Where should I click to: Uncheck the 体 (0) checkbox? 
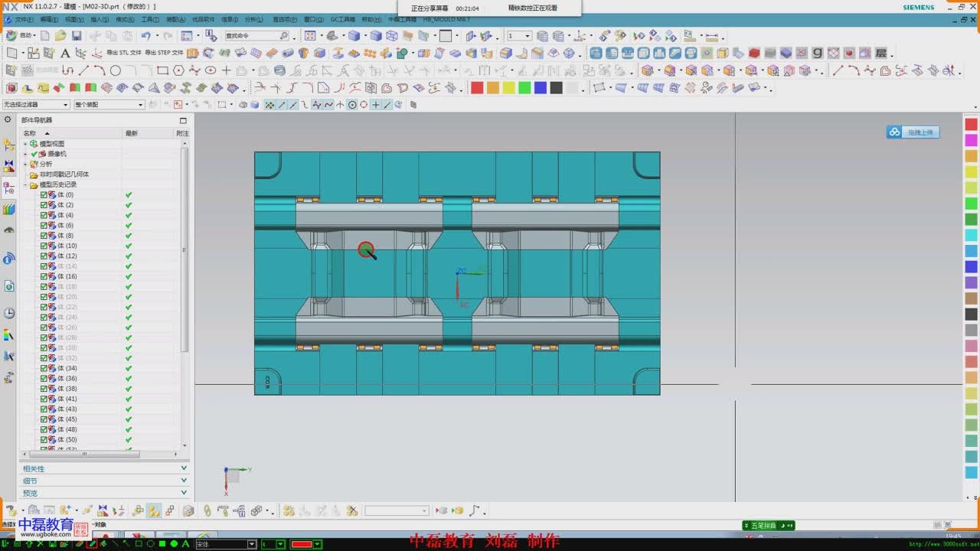pos(44,195)
